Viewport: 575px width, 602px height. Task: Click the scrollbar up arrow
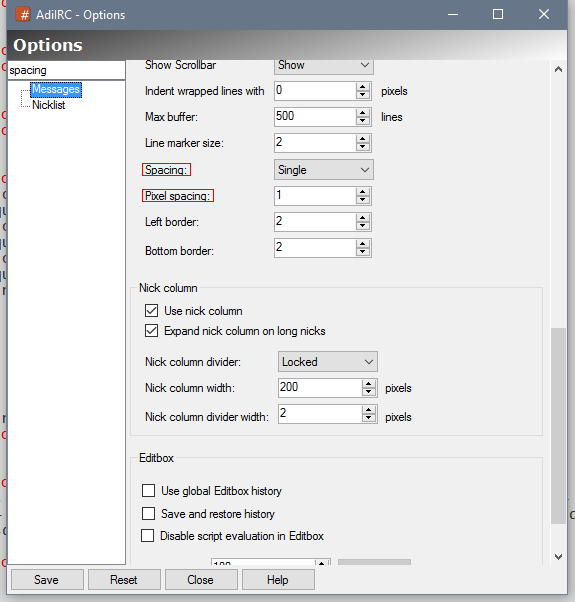558,69
